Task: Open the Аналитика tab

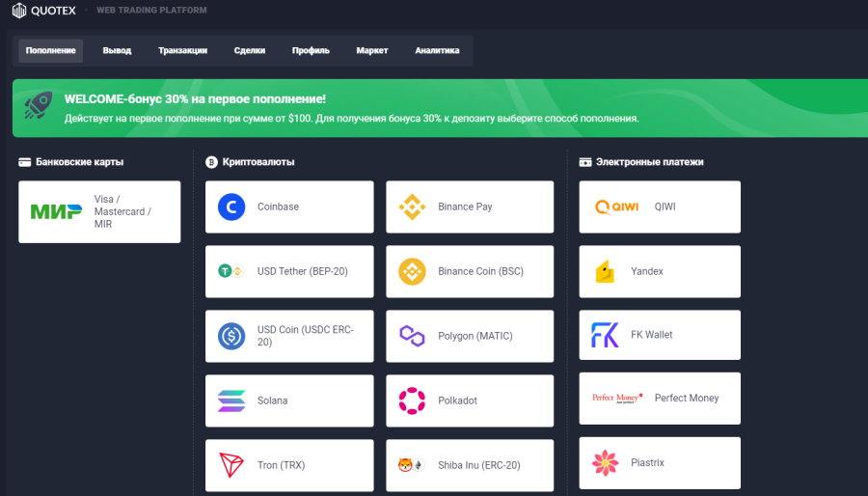Action: (437, 51)
